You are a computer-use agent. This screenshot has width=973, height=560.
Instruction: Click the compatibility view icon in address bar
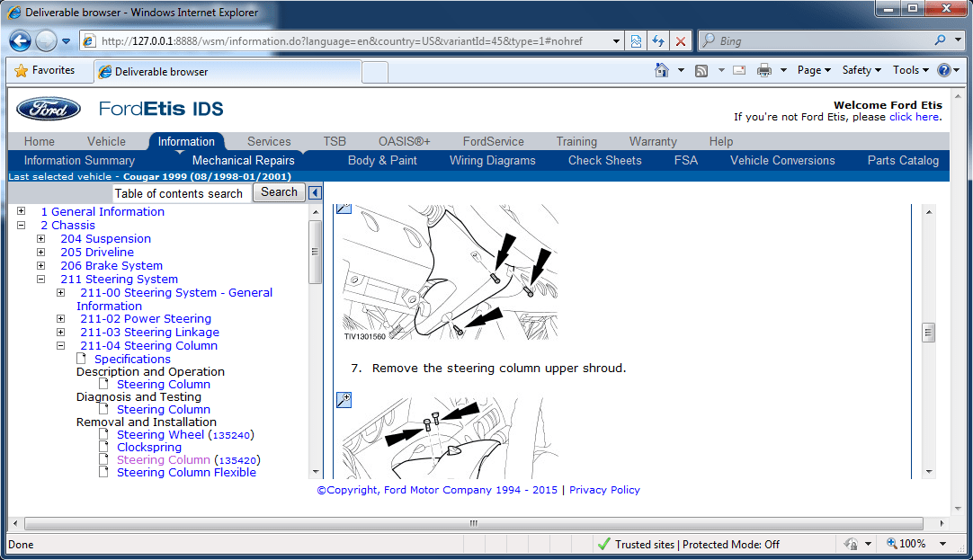(x=636, y=41)
